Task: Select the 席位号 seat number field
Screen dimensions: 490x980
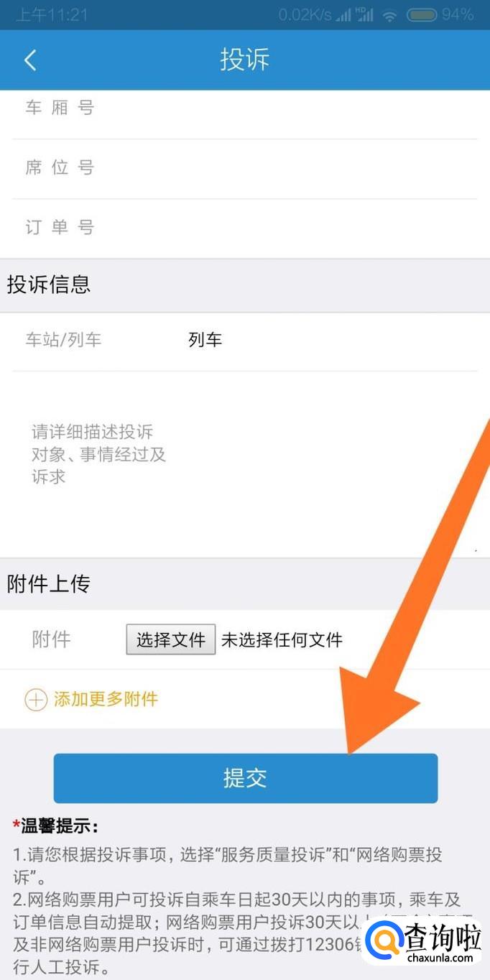Action: coord(245,169)
